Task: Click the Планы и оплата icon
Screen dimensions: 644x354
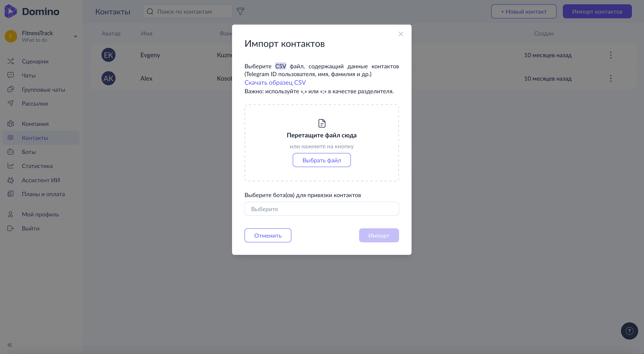Action: (11, 194)
